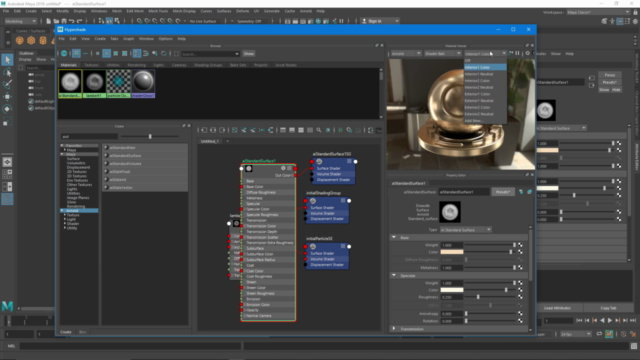
Task: Click the timeline play forward button
Action: click(610, 321)
